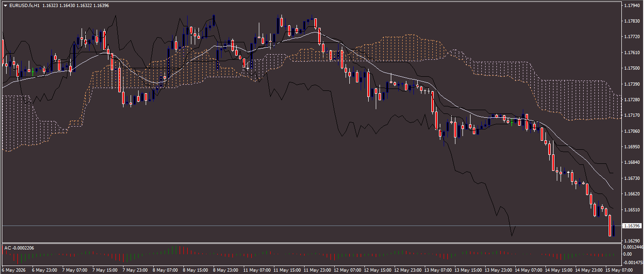Click the 1.17500 price scale value
The height and width of the screenshot is (274, 644).
coord(631,68)
